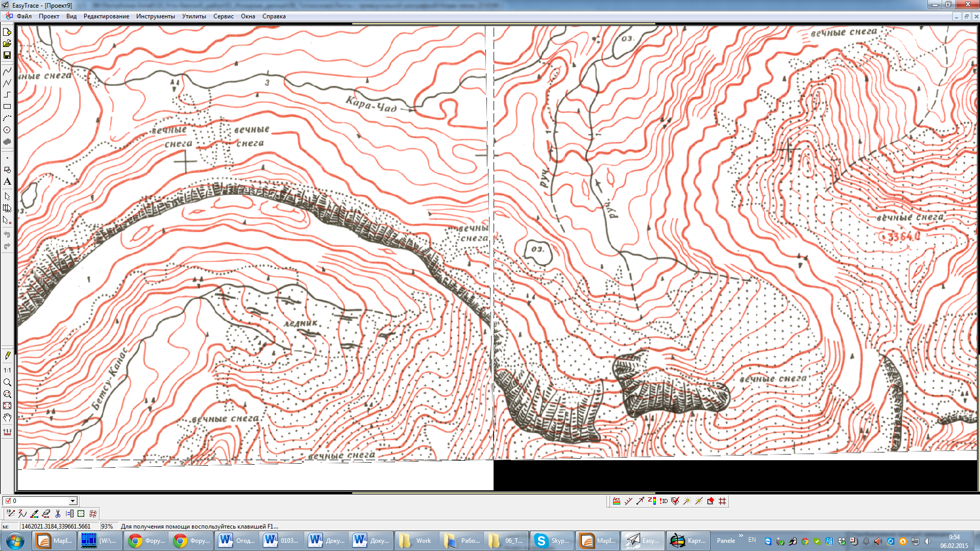980x551 pixels.
Task: Toggle the Z color display icon
Action: click(x=652, y=501)
